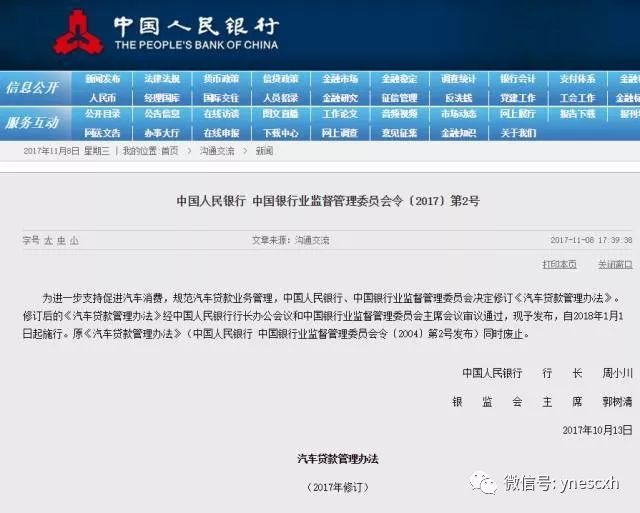Set font size to 大
Viewport: 640px width, 513px height.
[49, 240]
